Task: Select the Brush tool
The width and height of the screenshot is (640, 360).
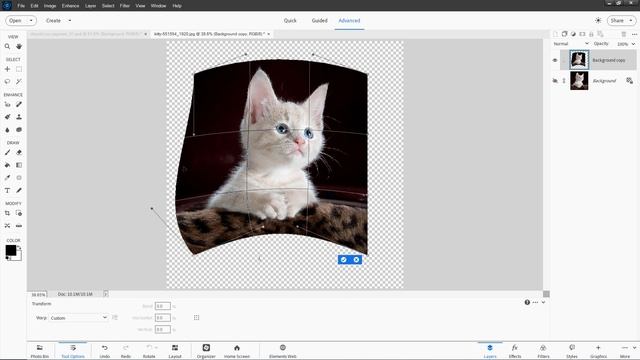Action: (x=7, y=152)
